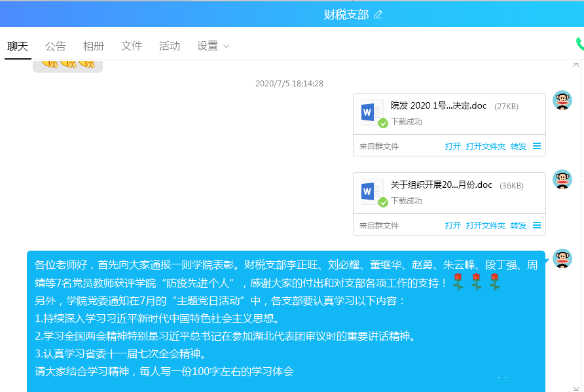The height and width of the screenshot is (392, 584).
Task: Click 打开 for the 关于组织开展 document
Action: pos(453,226)
